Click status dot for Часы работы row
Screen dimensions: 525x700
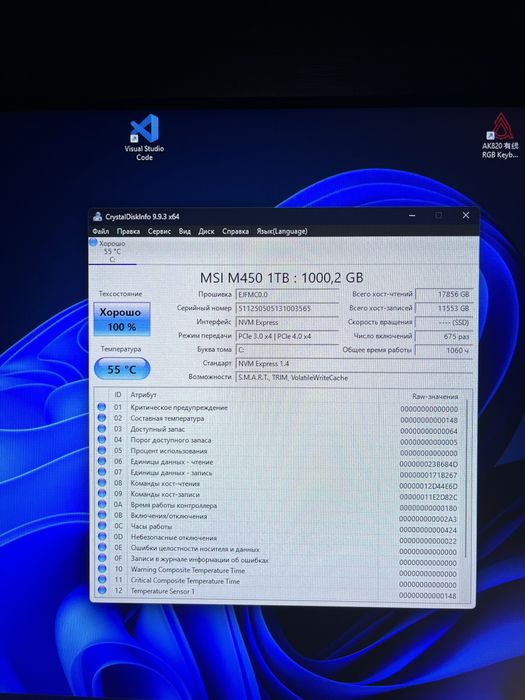[102, 526]
